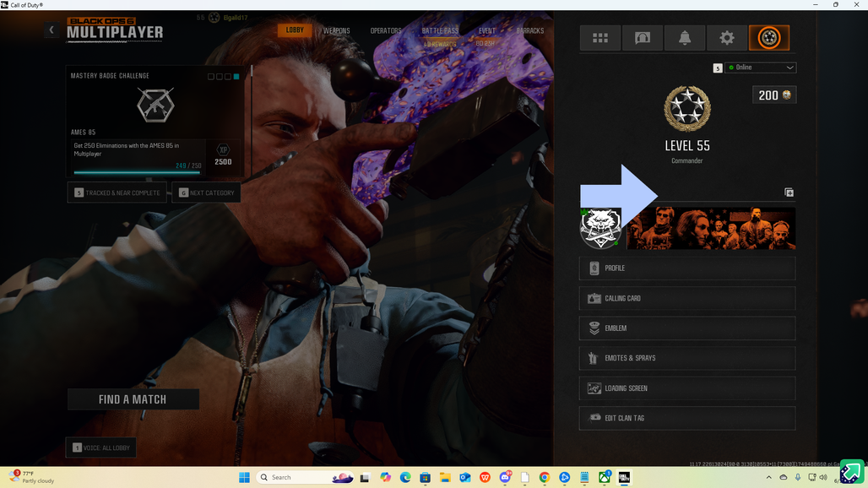Open Xbox app from taskbar
Screen dimensions: 868x488
pos(605,478)
